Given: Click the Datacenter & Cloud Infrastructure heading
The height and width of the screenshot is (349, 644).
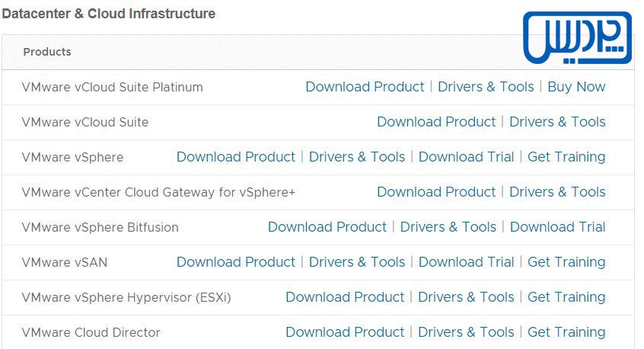Looking at the screenshot, I should click(108, 14).
